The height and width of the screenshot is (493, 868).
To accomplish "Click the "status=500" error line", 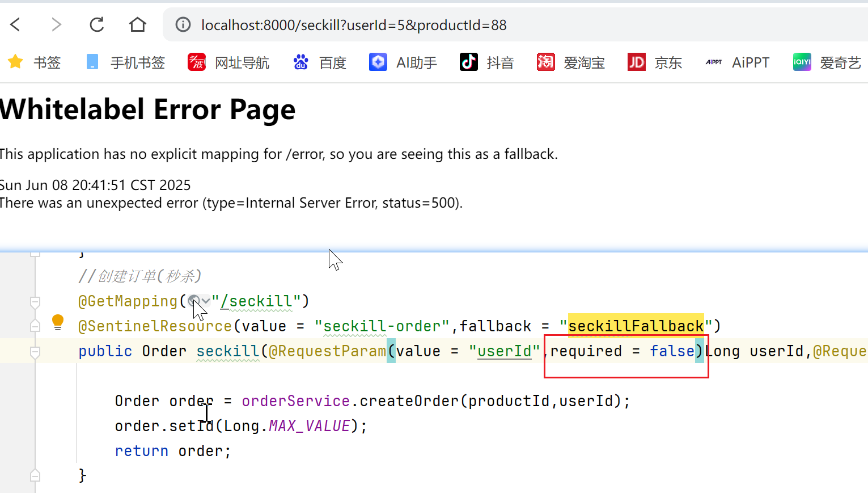I will tap(231, 203).
